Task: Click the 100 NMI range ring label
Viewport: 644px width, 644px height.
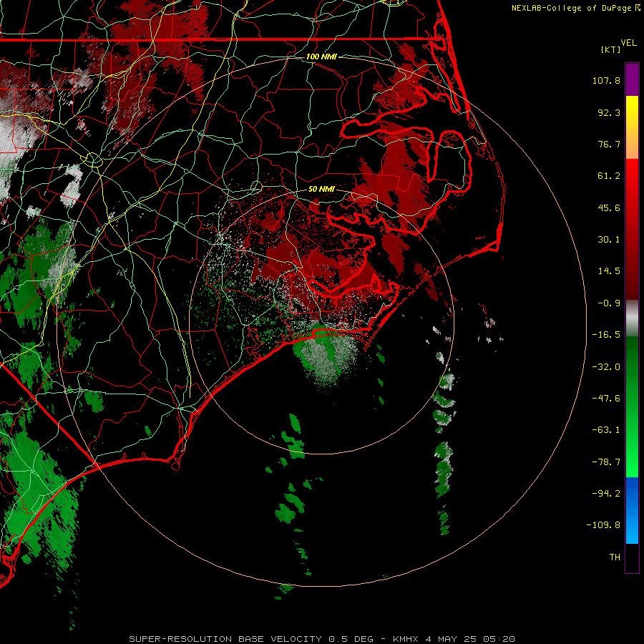Action: [321, 57]
